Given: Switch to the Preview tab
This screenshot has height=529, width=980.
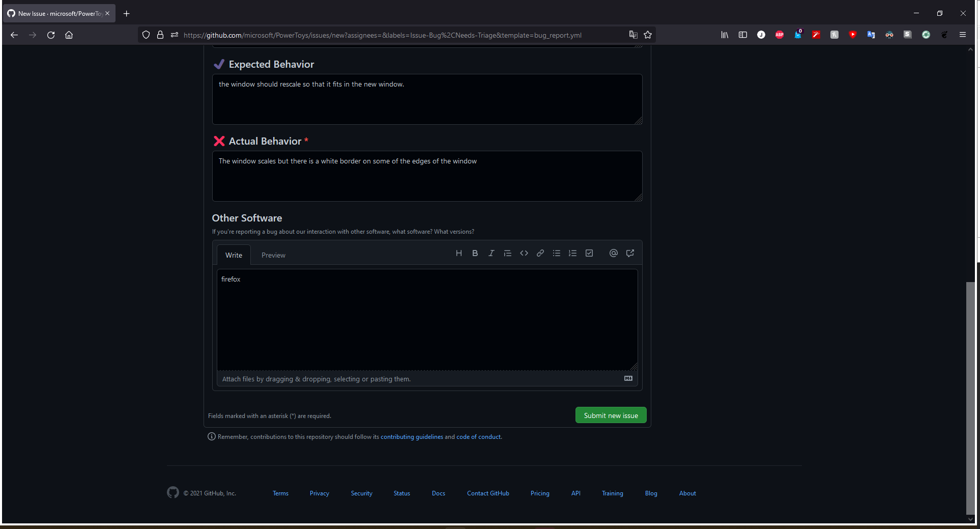Looking at the screenshot, I should [273, 255].
